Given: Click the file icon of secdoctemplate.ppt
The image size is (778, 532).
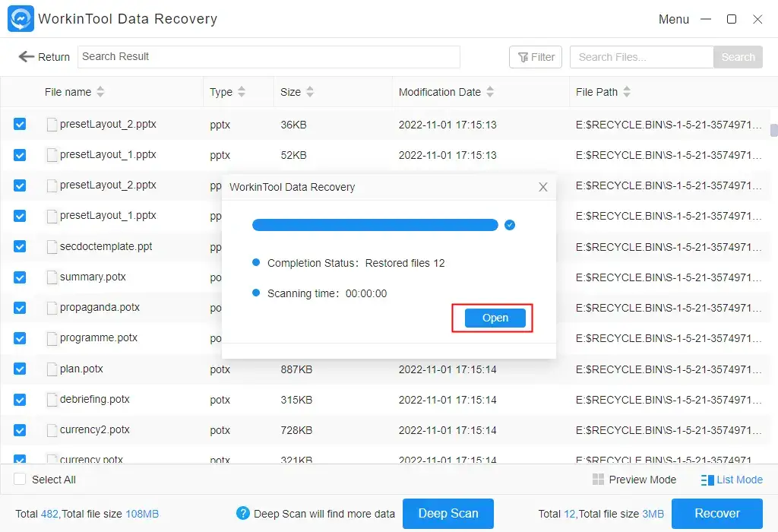Looking at the screenshot, I should coord(52,247).
